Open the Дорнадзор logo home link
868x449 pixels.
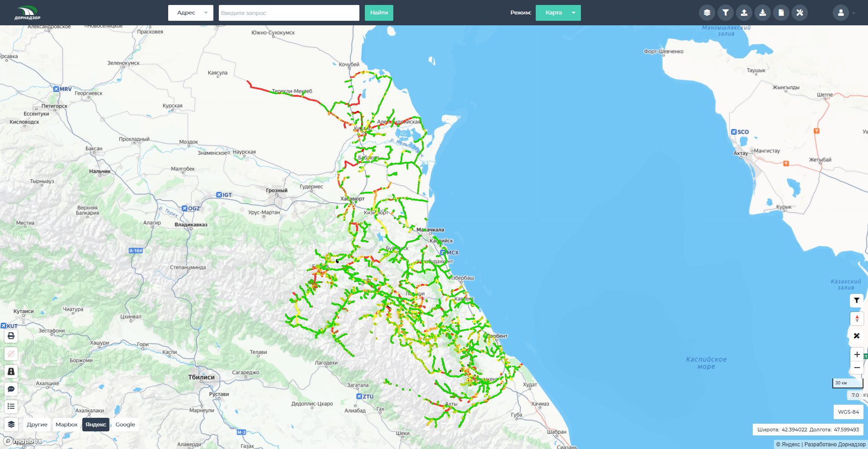pyautogui.click(x=27, y=13)
